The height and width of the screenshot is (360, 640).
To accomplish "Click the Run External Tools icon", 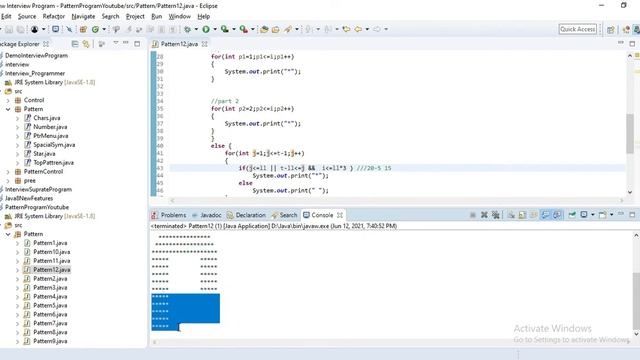I will click(x=244, y=29).
